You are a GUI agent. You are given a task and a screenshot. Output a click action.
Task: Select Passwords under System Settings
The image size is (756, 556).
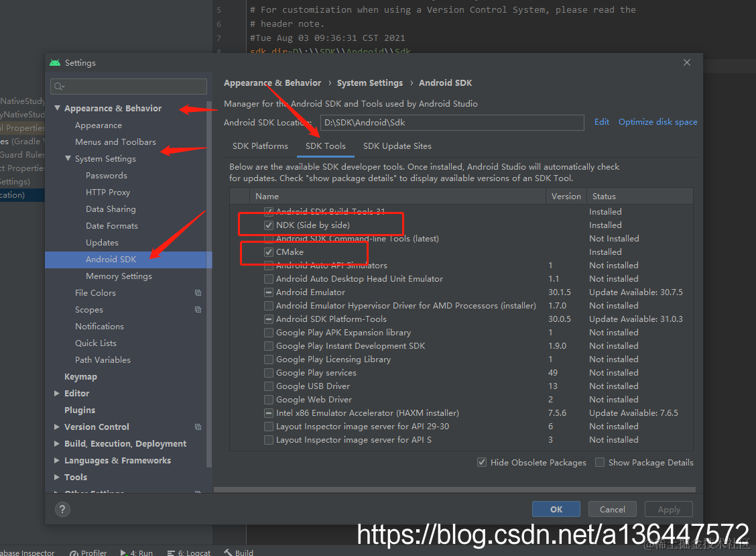[107, 175]
